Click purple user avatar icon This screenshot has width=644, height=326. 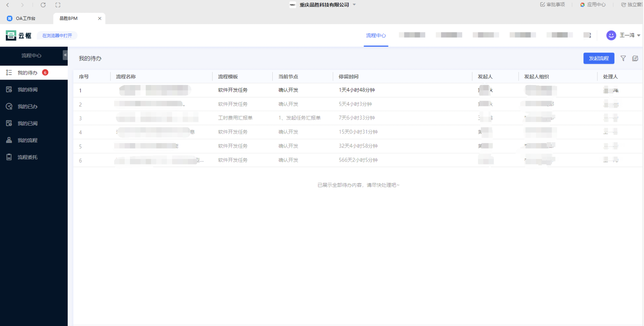611,35
